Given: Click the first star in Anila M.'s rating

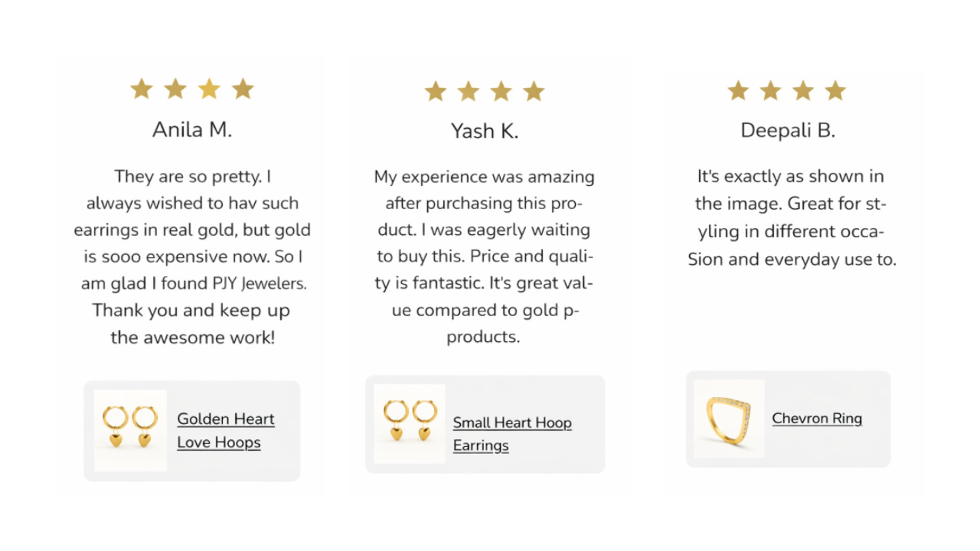Looking at the screenshot, I should 141,89.
